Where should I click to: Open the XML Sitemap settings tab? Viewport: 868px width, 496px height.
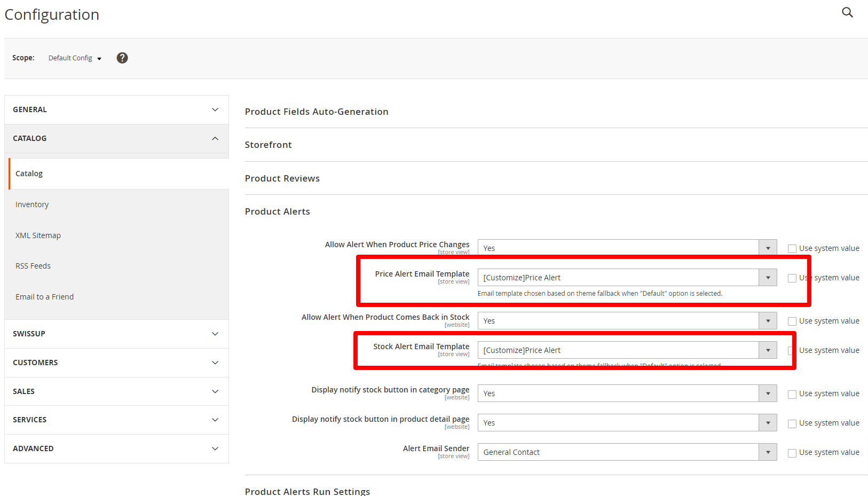coord(38,235)
